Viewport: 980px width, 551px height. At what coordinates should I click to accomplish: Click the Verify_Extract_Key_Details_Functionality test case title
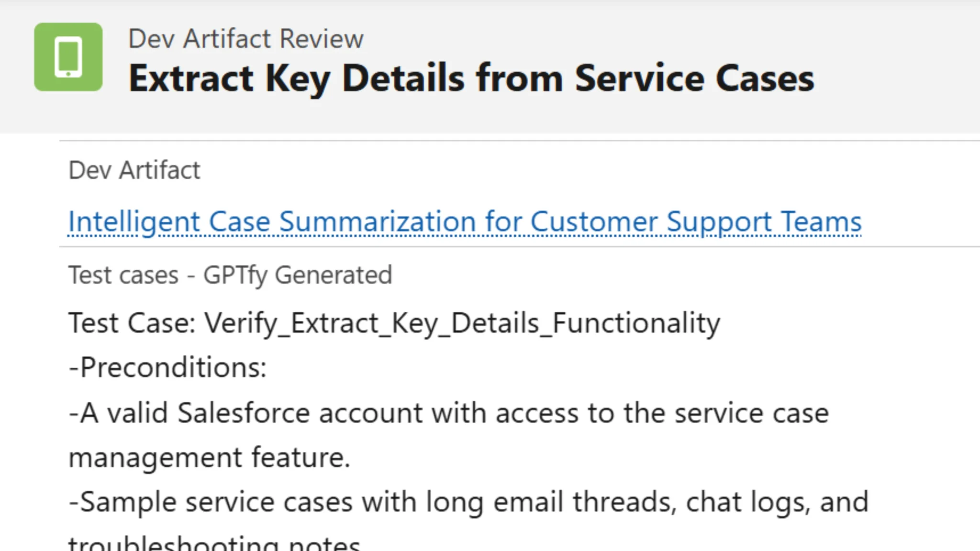point(392,323)
